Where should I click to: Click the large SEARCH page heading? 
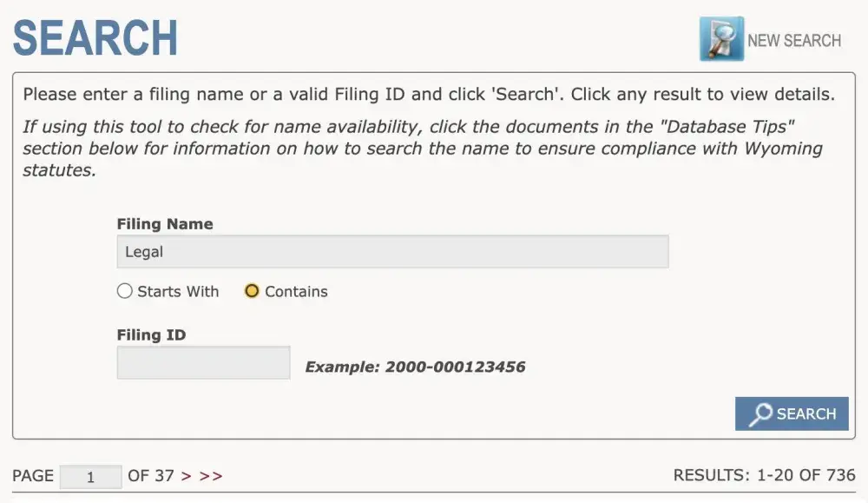click(x=95, y=38)
